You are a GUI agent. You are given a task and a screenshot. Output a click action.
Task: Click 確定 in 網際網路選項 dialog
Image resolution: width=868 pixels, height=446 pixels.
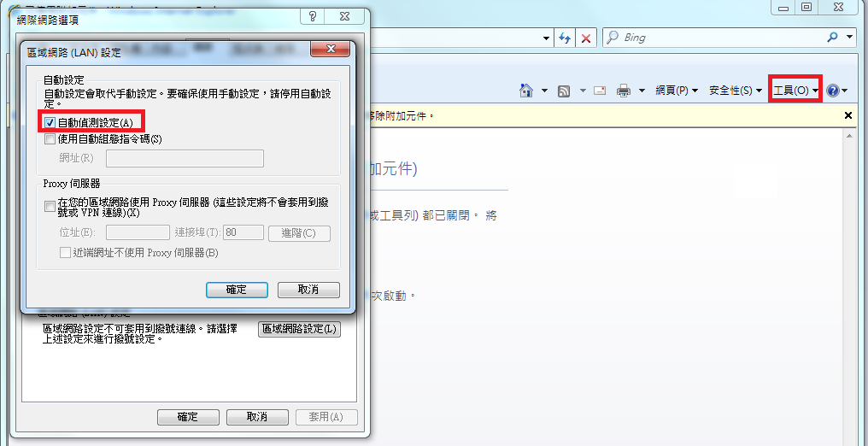pyautogui.click(x=188, y=417)
